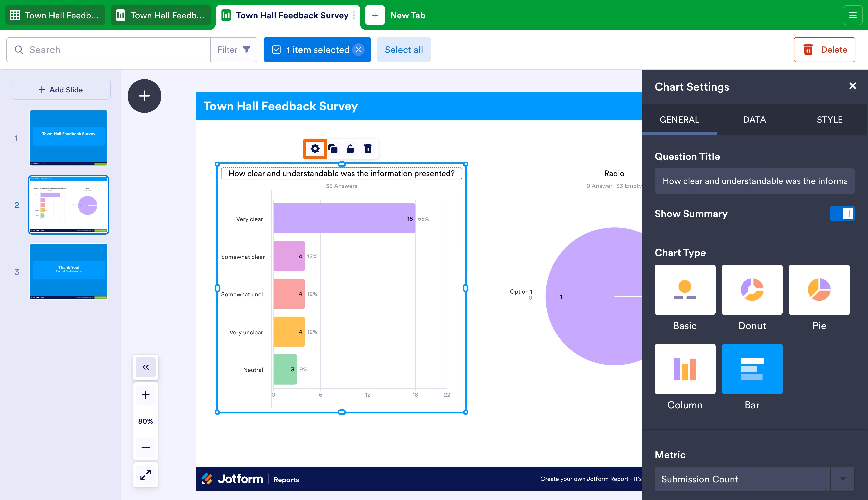Select the Column chart type
This screenshot has width=868, height=500.
coord(684,369)
